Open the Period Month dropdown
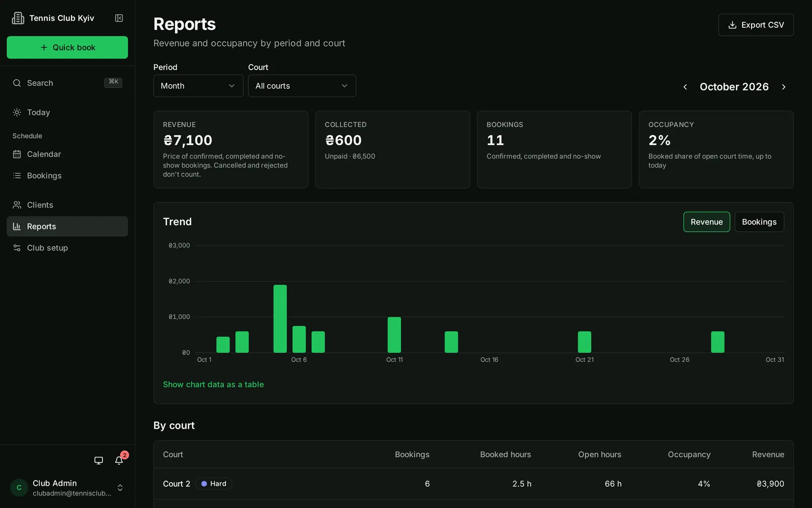812x508 pixels. pyautogui.click(x=198, y=86)
